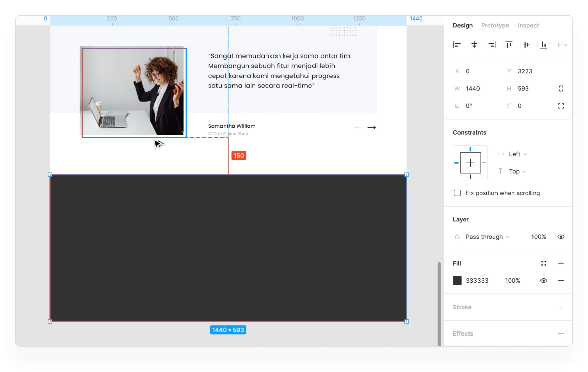Toggle layer visibility eye icon

coord(561,237)
